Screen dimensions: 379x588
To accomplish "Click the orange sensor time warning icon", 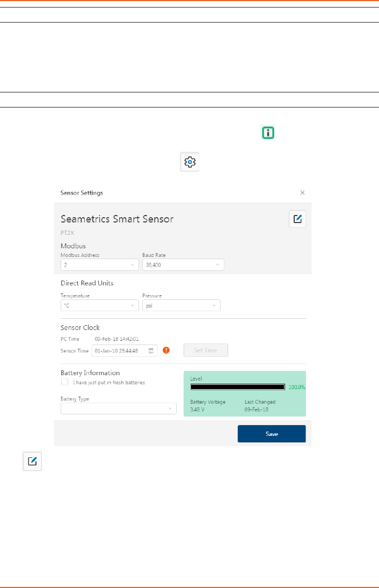I will tap(166, 350).
